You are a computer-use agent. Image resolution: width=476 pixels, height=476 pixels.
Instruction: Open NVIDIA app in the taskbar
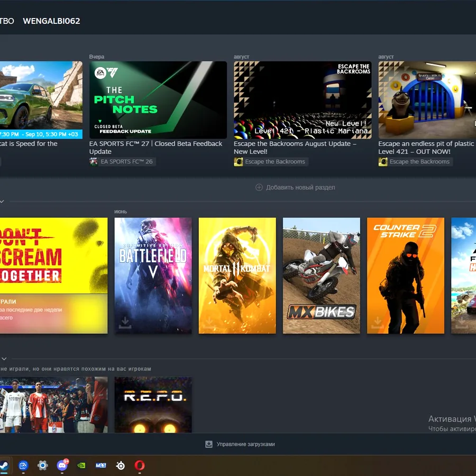[x=81, y=465]
